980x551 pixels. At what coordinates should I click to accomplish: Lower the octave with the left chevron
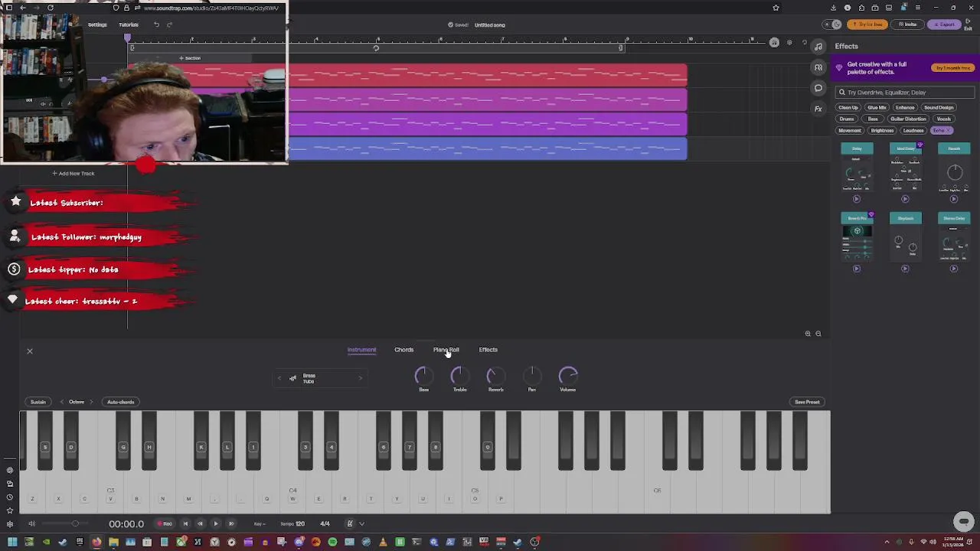[62, 402]
